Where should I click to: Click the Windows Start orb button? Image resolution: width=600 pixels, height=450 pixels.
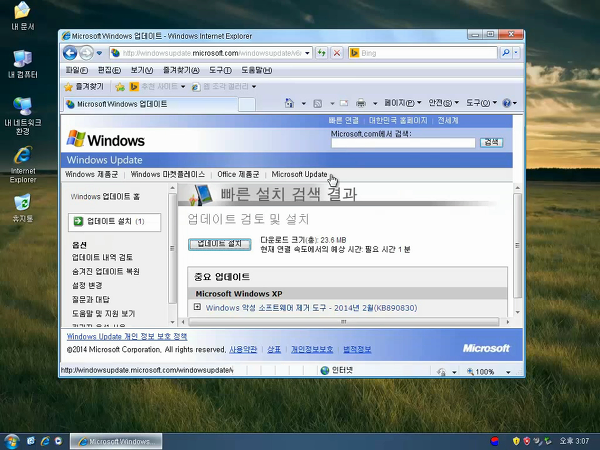click(x=11, y=442)
